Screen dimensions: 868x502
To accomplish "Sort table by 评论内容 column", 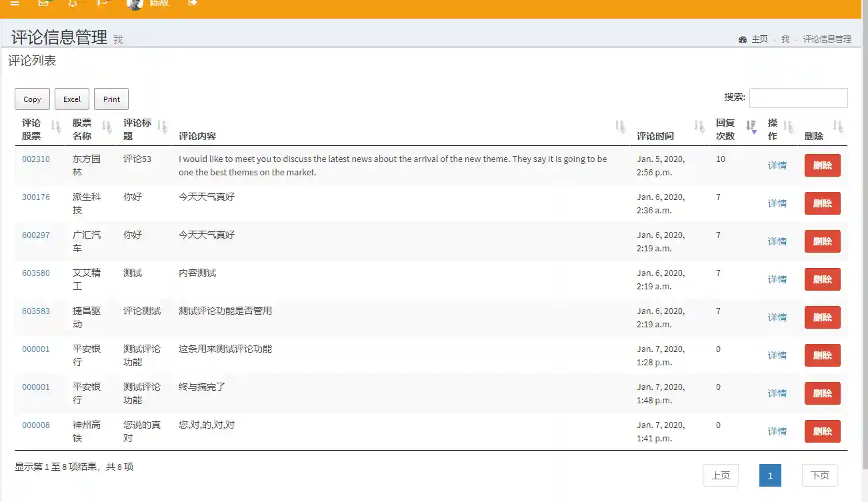I will pyautogui.click(x=620, y=127).
